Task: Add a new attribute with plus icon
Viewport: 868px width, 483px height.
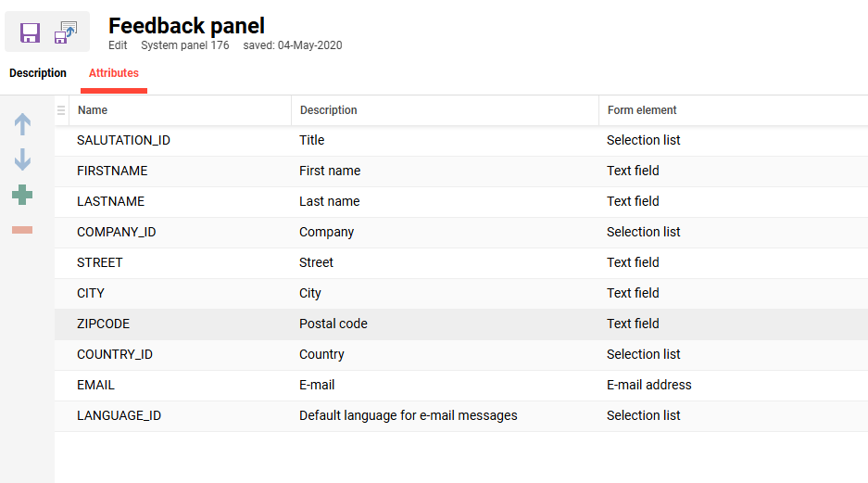Action: tap(22, 195)
